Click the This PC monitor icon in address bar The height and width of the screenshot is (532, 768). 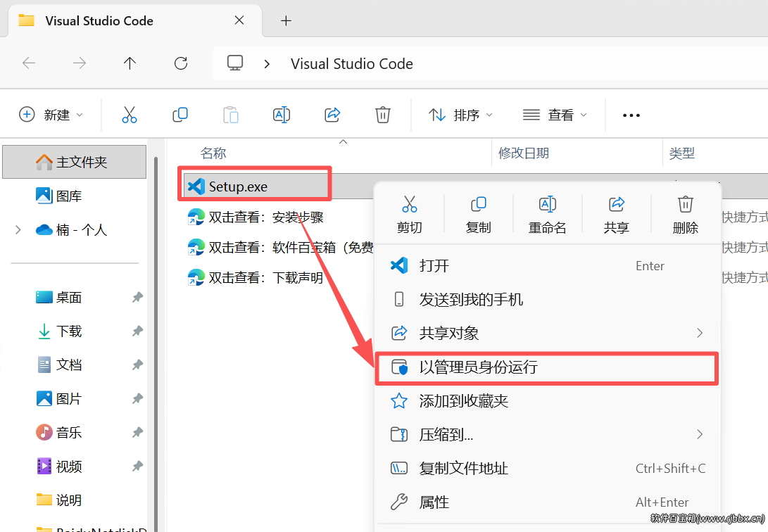(x=235, y=63)
